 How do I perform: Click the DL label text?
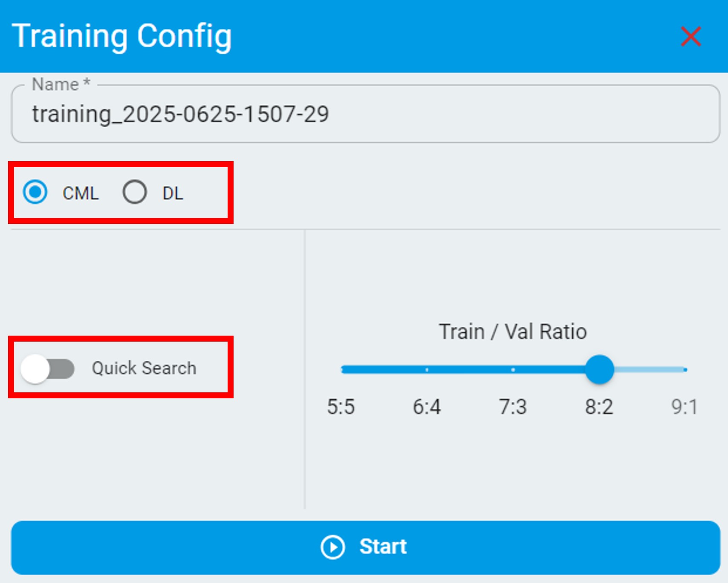pos(173,194)
